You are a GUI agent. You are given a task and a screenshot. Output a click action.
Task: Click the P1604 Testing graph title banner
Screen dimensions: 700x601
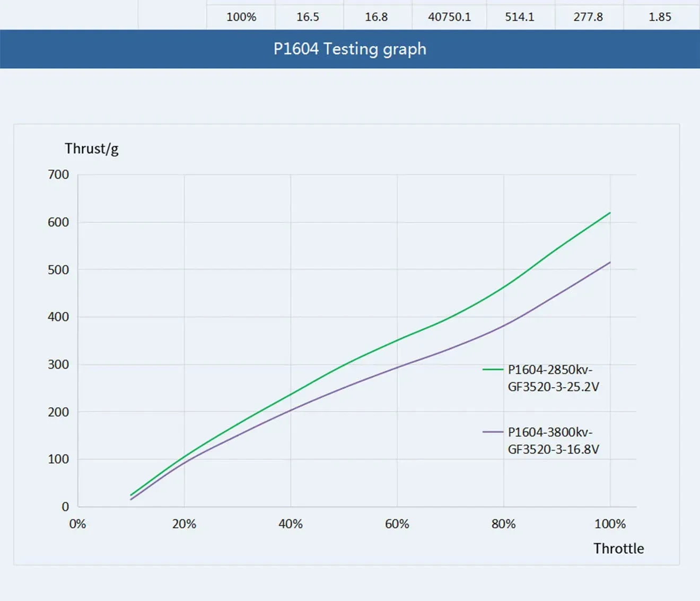point(349,49)
